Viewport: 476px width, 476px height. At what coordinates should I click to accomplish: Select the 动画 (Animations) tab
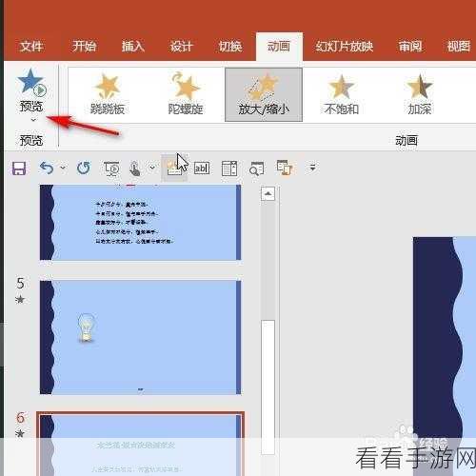279,47
